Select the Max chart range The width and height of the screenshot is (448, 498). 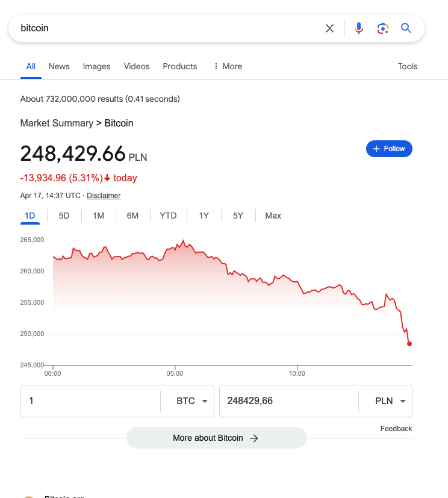click(273, 216)
